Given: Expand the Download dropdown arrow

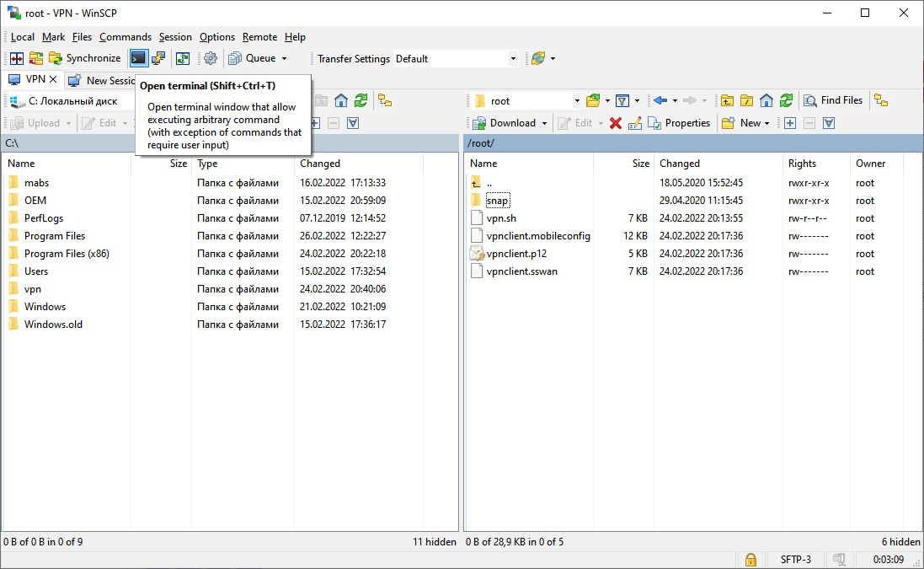Looking at the screenshot, I should tap(544, 123).
